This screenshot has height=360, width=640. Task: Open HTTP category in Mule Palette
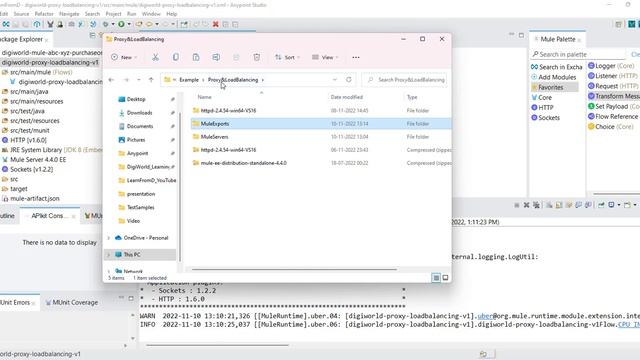click(542, 107)
